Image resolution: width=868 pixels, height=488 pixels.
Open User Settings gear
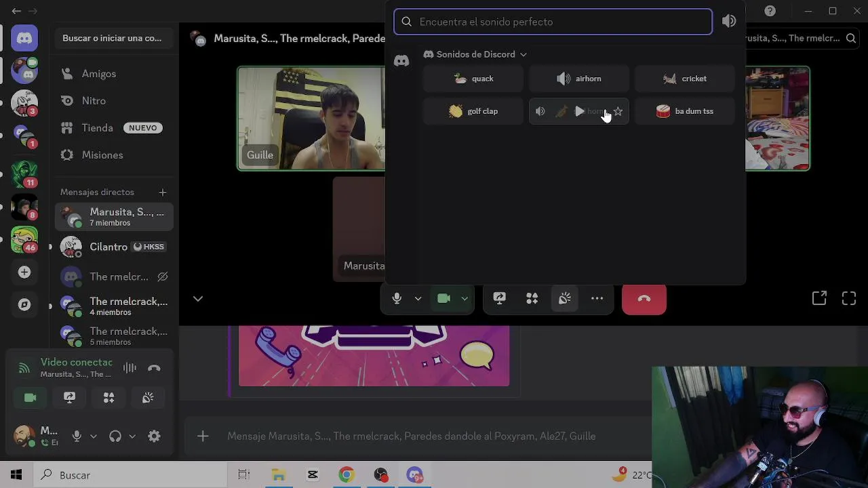pos(155,436)
